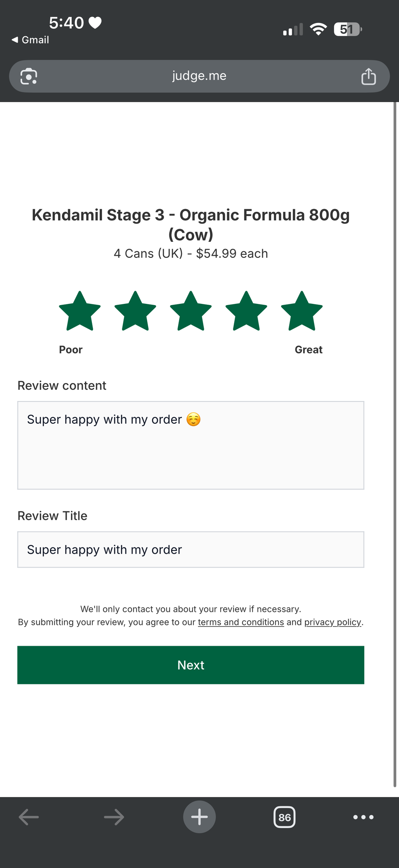Tap the judge.me address bar URL

(199, 76)
